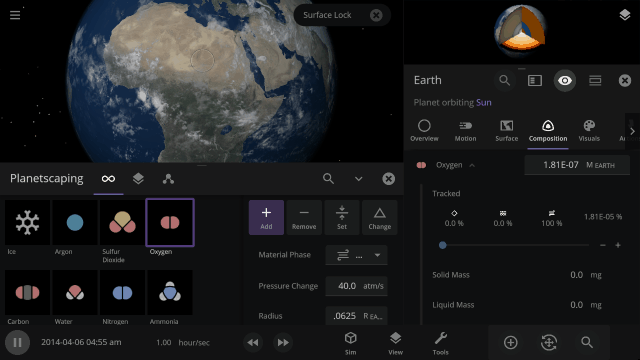Open the Material Phase dropdown

pos(356,255)
